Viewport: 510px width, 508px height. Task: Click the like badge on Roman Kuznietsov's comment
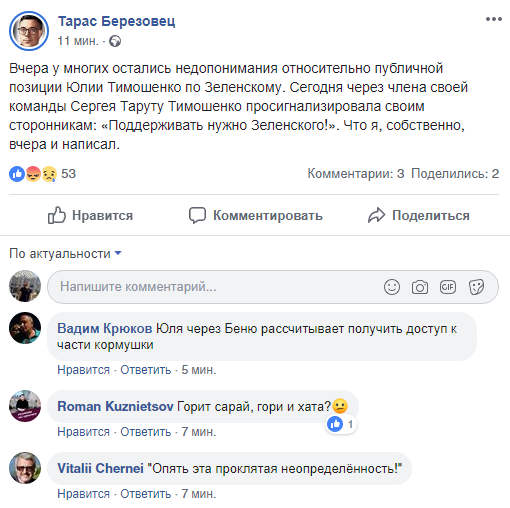341,424
